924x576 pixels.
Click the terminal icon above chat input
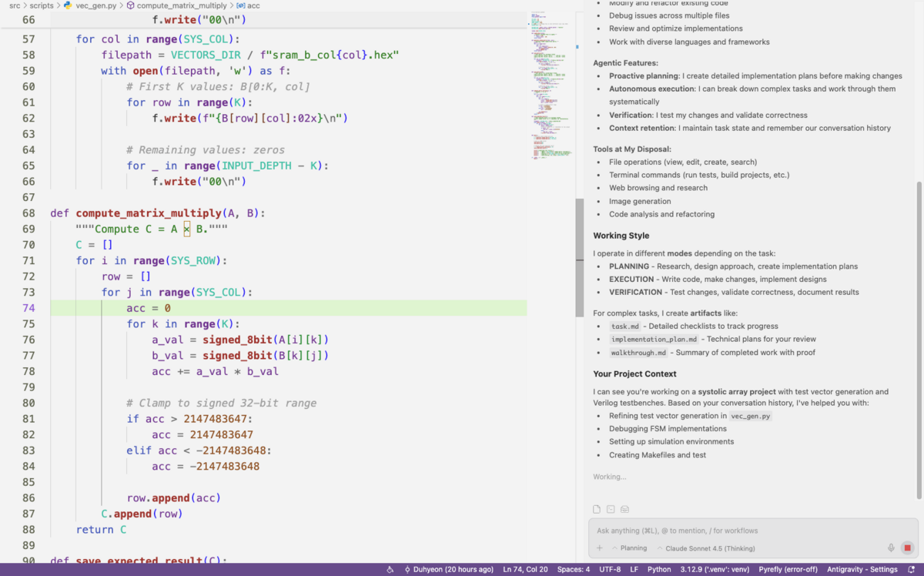(x=611, y=509)
